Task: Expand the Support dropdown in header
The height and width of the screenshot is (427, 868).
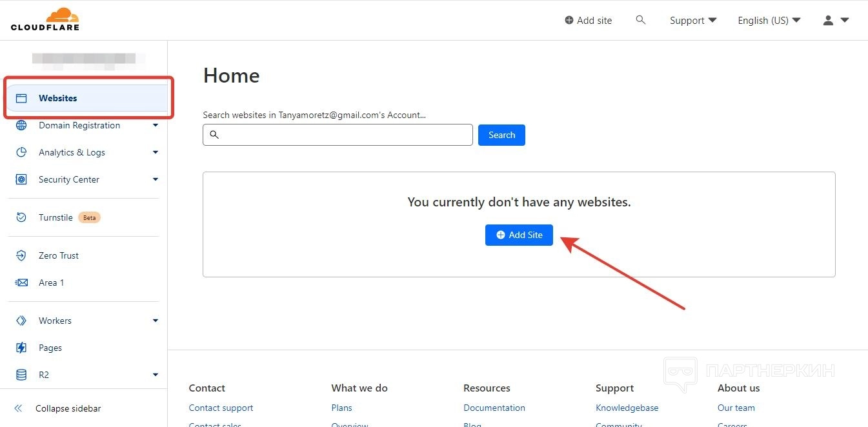Action: tap(693, 20)
